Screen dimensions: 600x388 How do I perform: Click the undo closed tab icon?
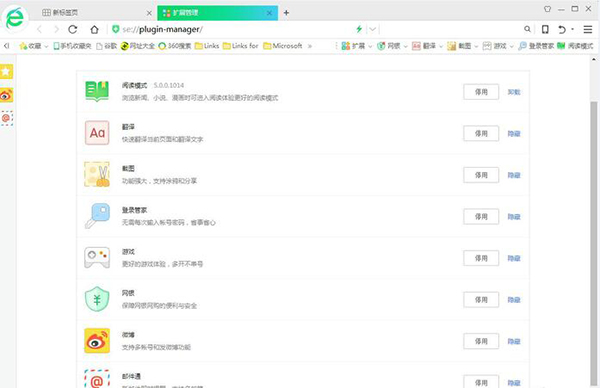point(562,29)
